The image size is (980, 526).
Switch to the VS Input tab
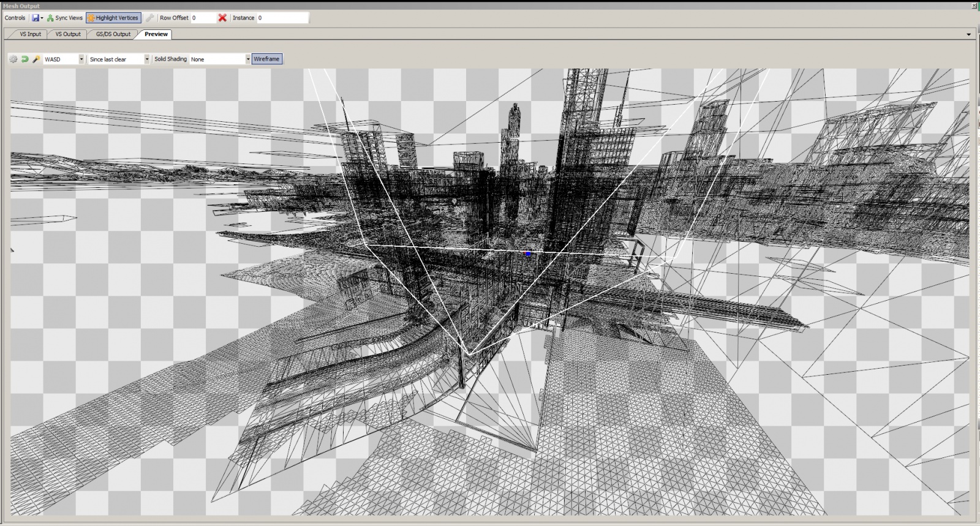[30, 34]
